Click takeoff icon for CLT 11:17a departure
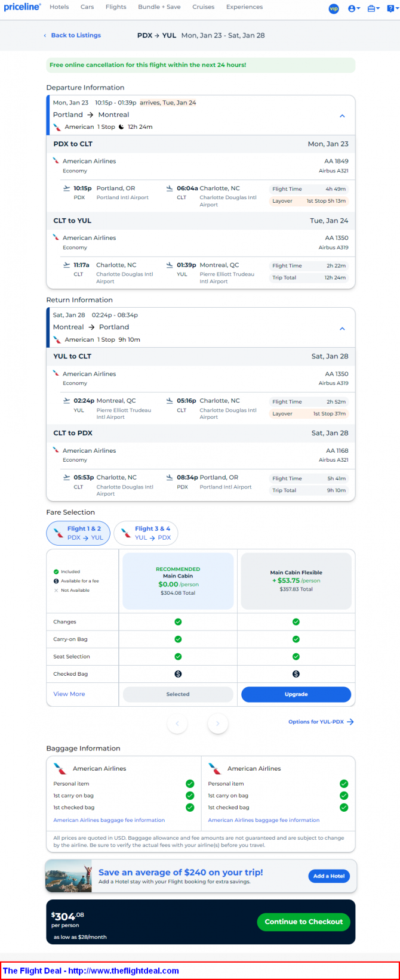 tap(66, 265)
